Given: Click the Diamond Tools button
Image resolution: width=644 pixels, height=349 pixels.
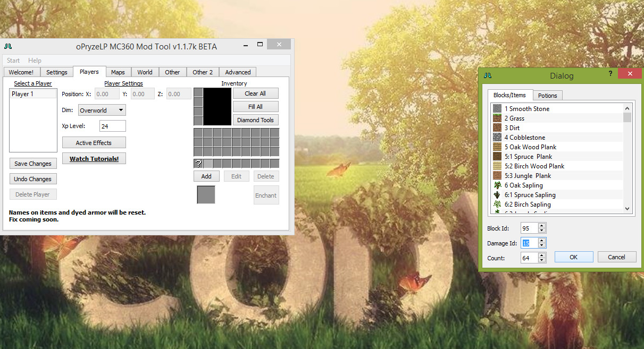Looking at the screenshot, I should click(255, 120).
